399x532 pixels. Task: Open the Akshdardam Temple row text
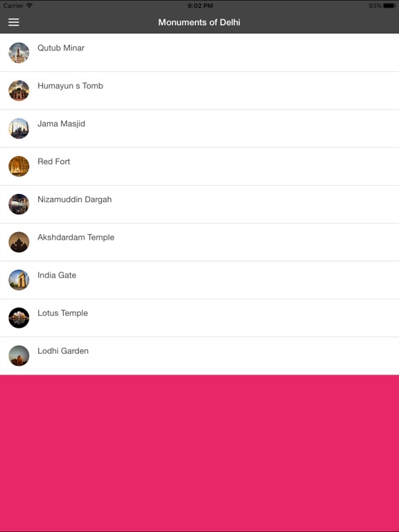point(76,237)
